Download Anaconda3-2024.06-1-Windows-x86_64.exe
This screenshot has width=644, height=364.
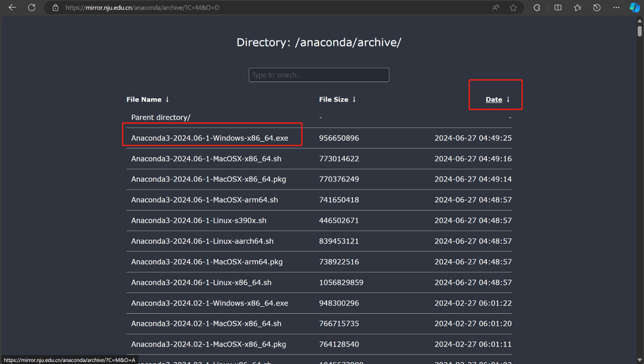click(x=209, y=138)
